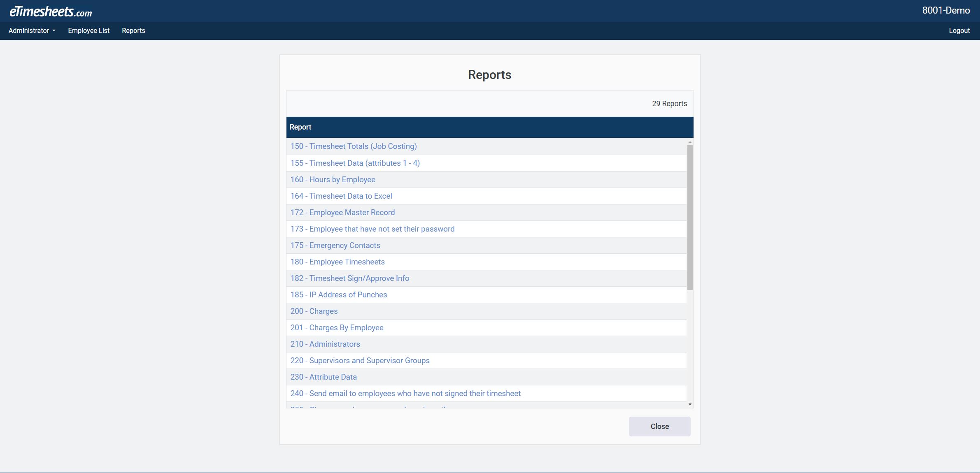Select report 182 Timesheet Sign/Approve Info

[x=349, y=278]
